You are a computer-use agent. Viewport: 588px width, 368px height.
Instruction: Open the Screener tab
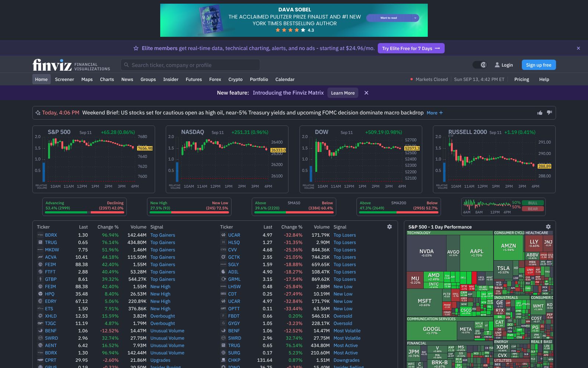point(64,79)
